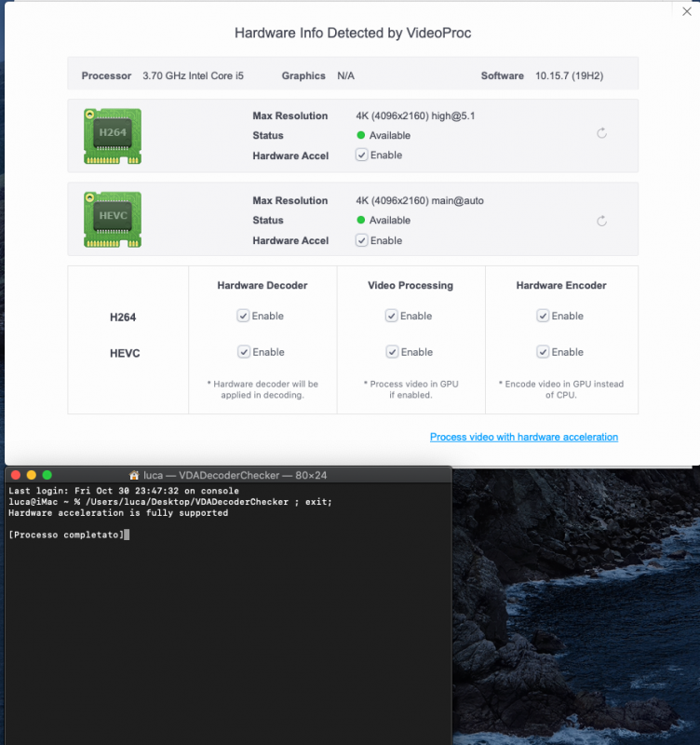
Task: Refresh the HEVC hardware status
Action: (x=601, y=221)
